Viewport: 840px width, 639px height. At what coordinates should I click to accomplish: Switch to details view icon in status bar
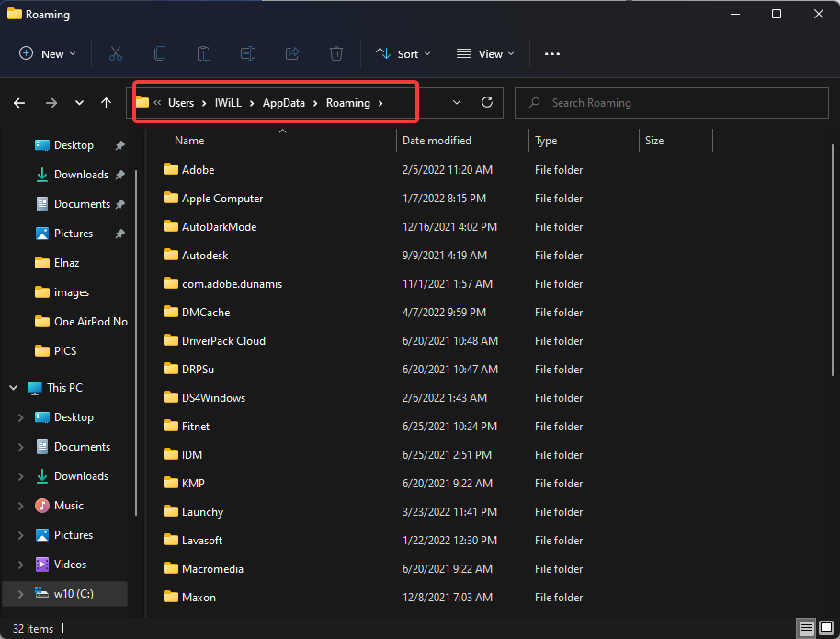pos(806,628)
